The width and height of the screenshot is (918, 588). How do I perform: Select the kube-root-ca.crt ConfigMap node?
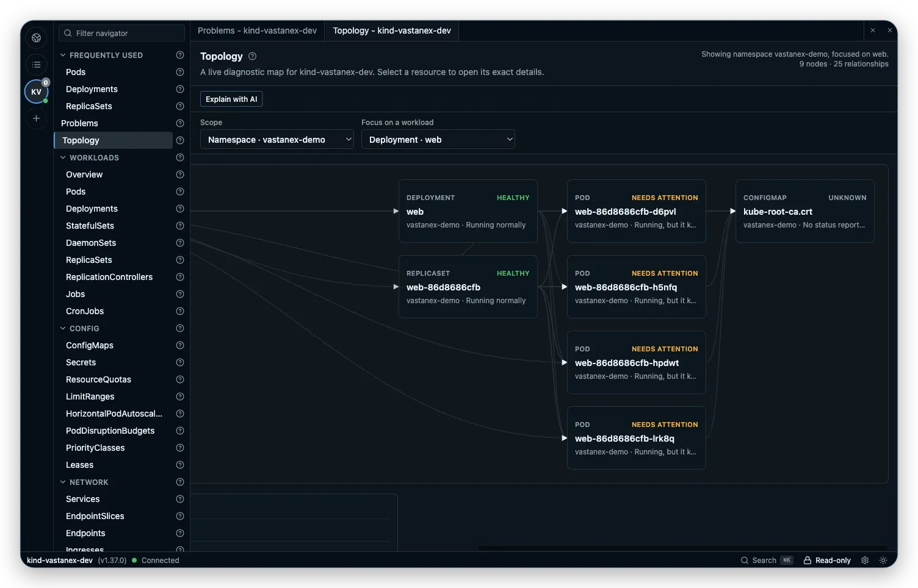coord(805,211)
